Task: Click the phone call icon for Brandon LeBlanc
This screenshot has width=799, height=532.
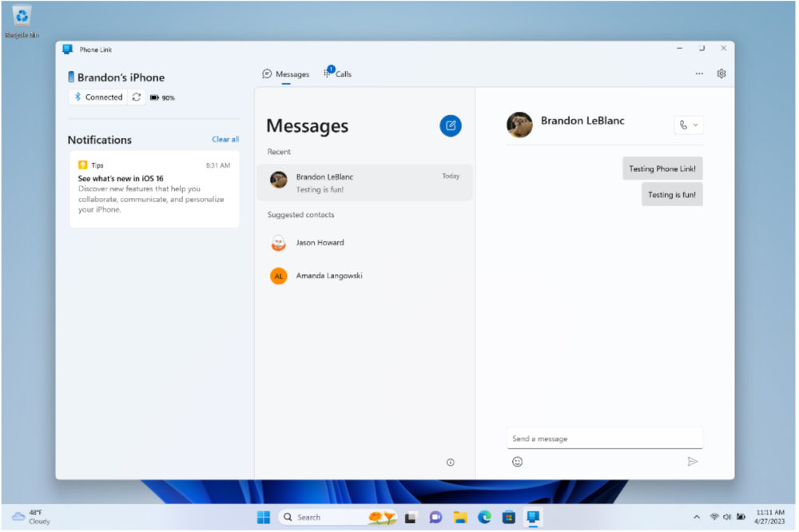Action: click(x=685, y=125)
